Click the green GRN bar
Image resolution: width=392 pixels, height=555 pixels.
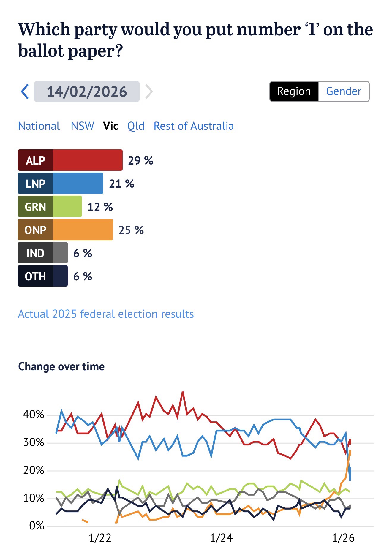[67, 207]
